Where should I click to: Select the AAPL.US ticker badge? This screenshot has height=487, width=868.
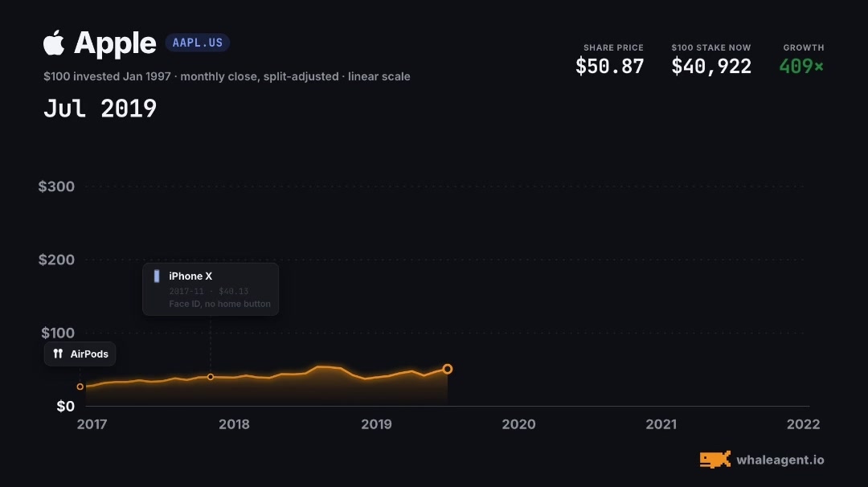click(x=197, y=43)
